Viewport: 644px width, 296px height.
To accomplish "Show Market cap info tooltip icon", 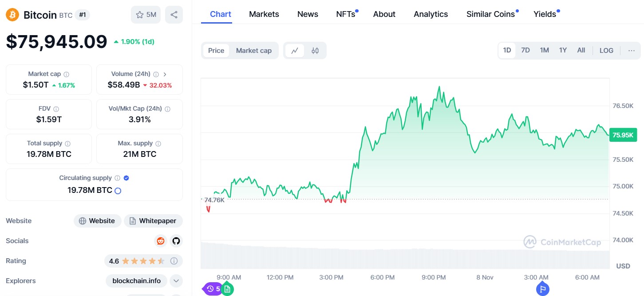I will coord(66,74).
